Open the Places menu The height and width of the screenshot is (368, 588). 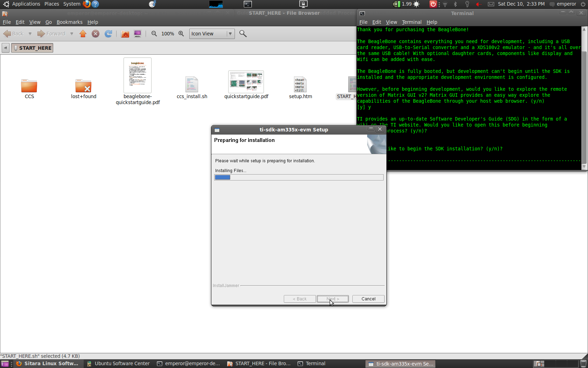click(x=52, y=4)
